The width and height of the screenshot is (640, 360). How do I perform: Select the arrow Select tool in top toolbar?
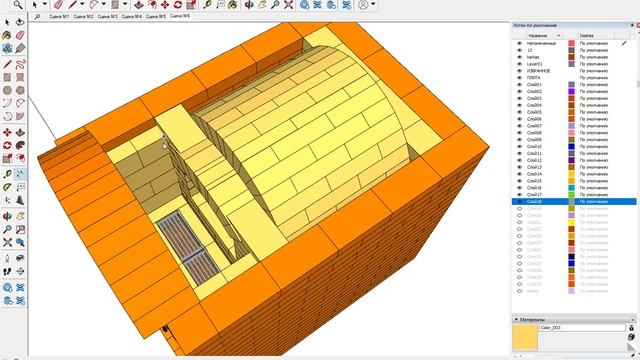point(35,5)
